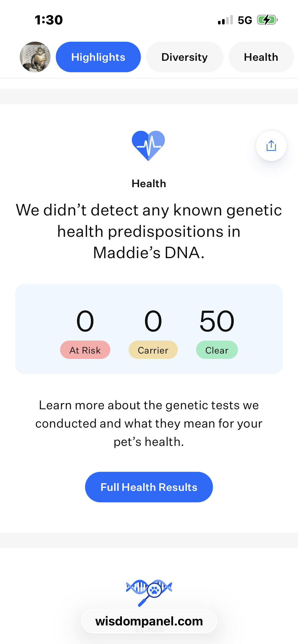Image resolution: width=298 pixels, height=644 pixels.
Task: Tap the Health section heading
Action: point(149,184)
